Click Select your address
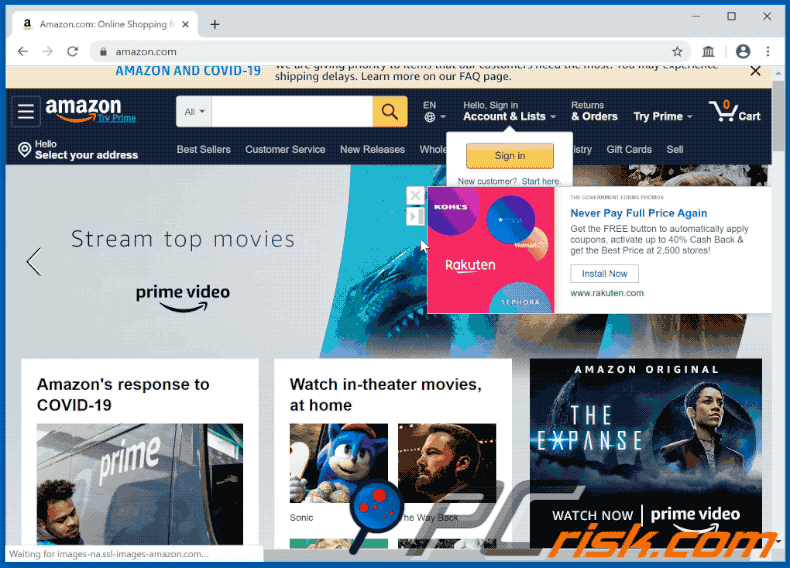 (86, 155)
